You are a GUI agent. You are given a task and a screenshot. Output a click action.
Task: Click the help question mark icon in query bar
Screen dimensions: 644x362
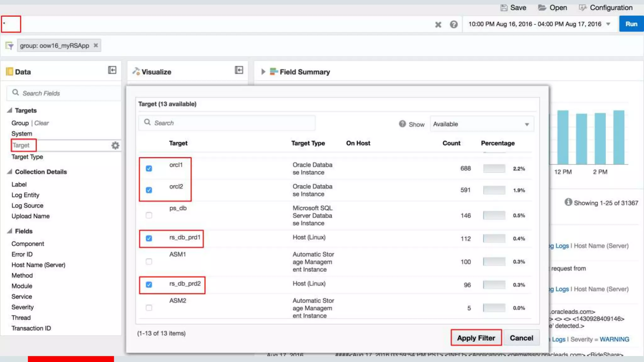[453, 25]
